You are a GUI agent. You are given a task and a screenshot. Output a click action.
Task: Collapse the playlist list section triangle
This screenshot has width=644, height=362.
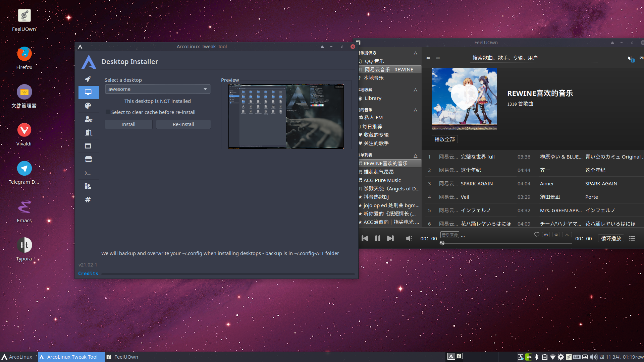416,156
